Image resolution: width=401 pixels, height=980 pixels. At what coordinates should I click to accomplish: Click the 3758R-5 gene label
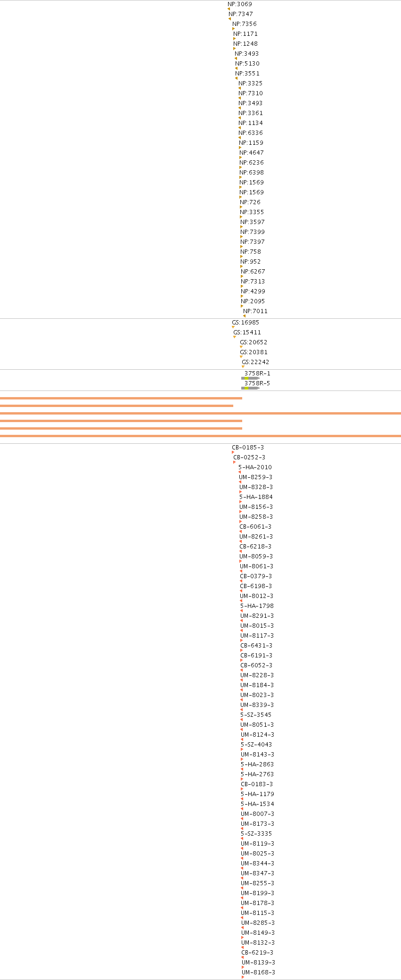click(257, 383)
